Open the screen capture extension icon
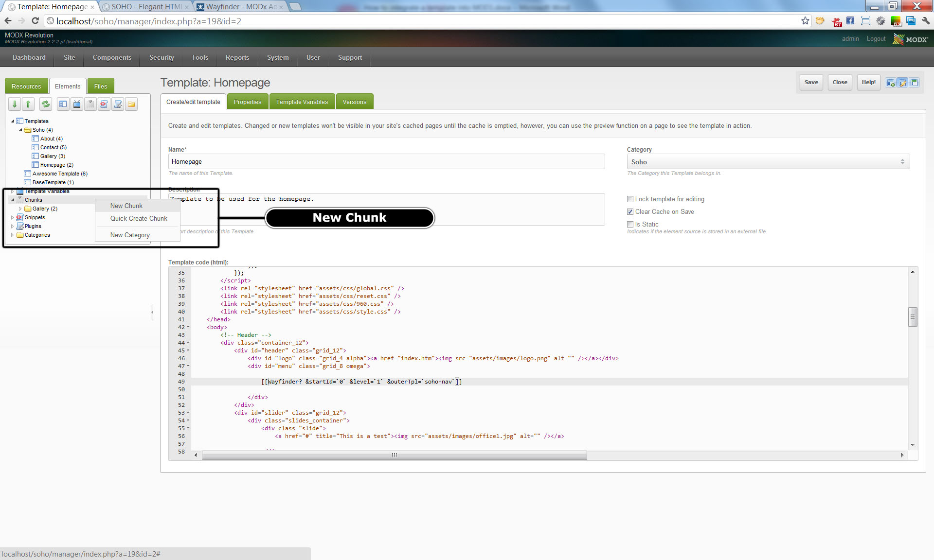934x560 pixels. coord(865,20)
